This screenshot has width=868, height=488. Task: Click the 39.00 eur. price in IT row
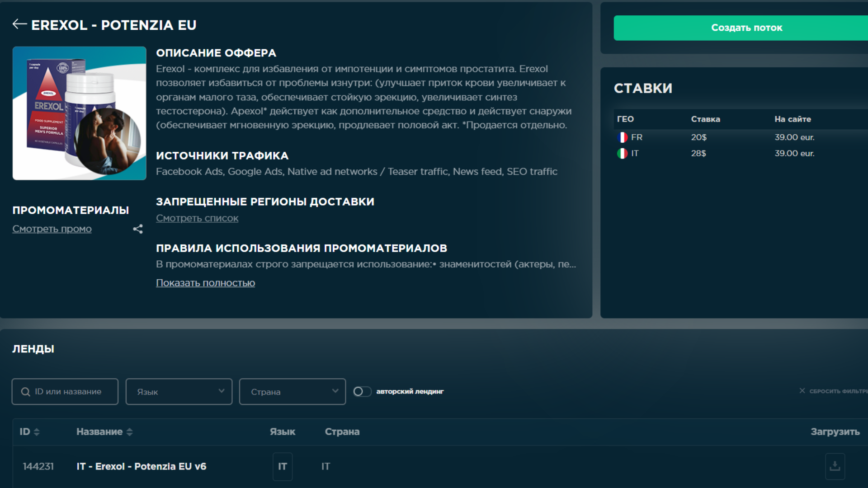(x=795, y=154)
